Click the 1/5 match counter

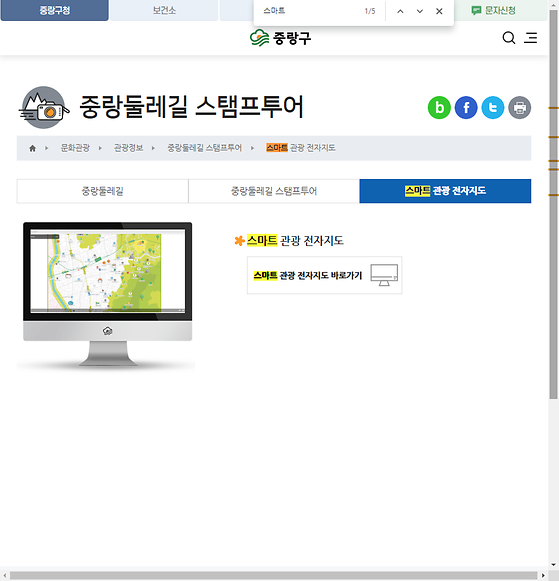(370, 11)
